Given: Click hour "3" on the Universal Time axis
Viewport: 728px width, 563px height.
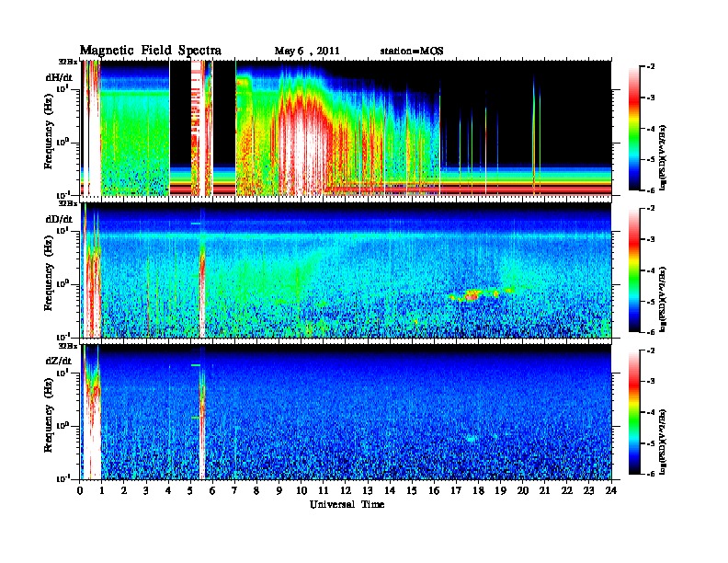Looking at the screenshot, I should (x=146, y=491).
